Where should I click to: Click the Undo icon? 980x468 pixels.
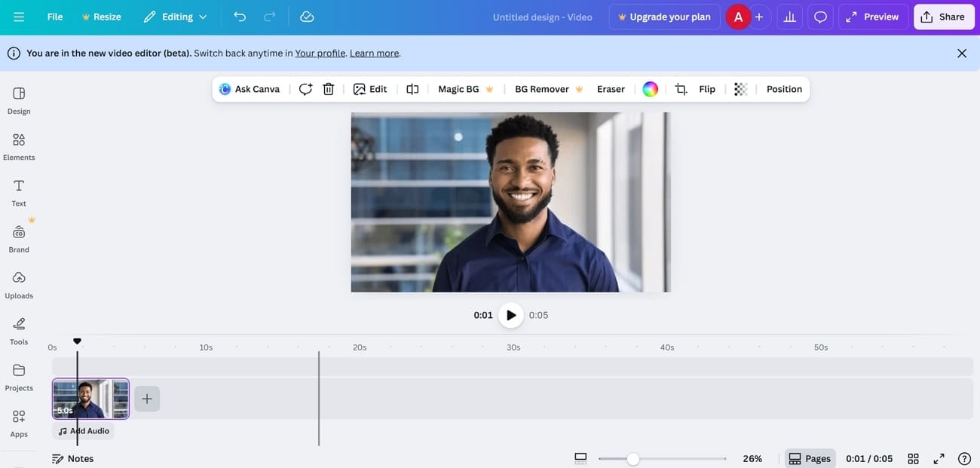[x=239, y=16]
